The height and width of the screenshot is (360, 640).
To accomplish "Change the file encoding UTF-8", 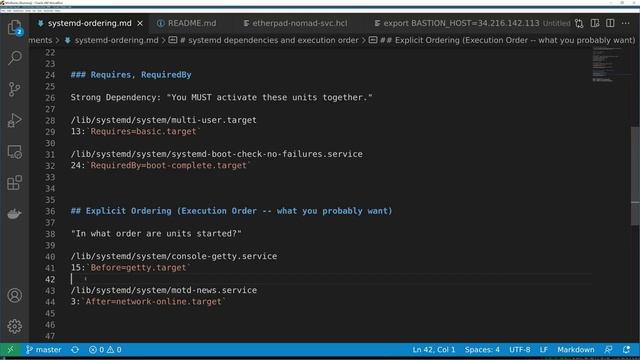I will pos(520,349).
